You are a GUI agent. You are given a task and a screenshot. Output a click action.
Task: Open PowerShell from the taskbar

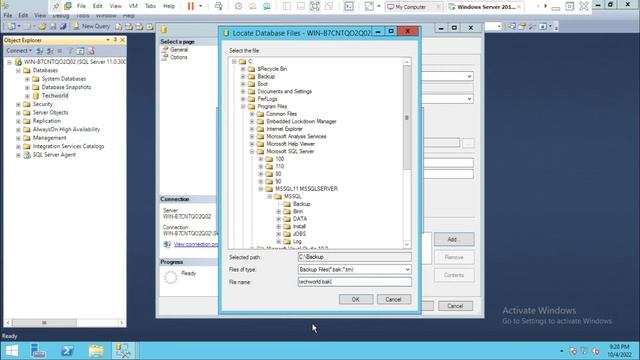click(x=67, y=351)
